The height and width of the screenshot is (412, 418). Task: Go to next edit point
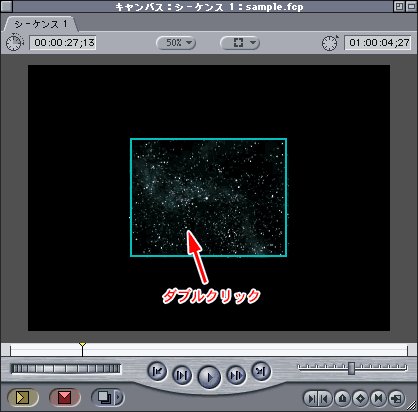(x=261, y=371)
